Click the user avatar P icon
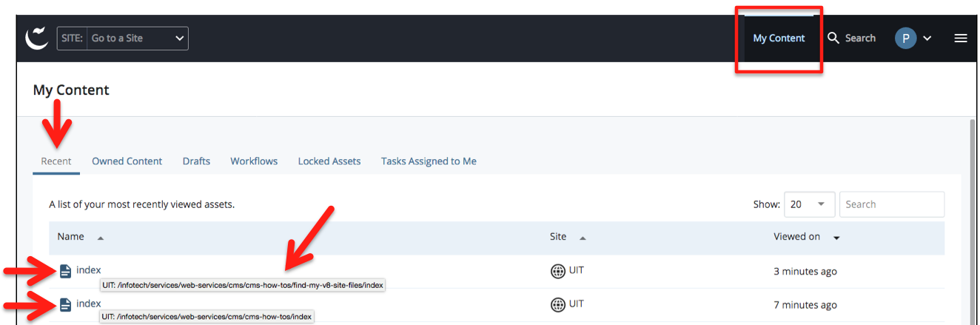This screenshot has height=325, width=980. 905,38
